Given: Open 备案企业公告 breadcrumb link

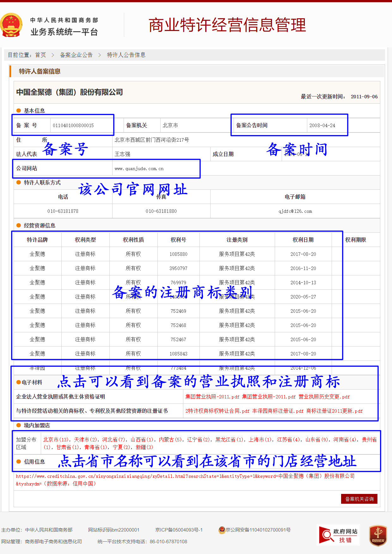Looking at the screenshot, I should coord(76,55).
